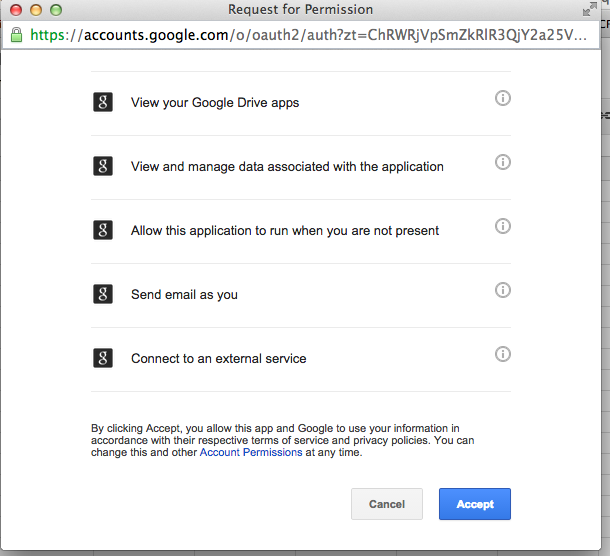Click Google icon beside Allow application to run

pyautogui.click(x=103, y=230)
